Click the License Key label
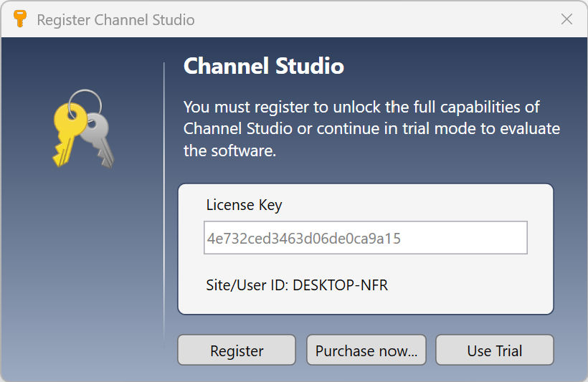The height and width of the screenshot is (382, 588). 244,205
